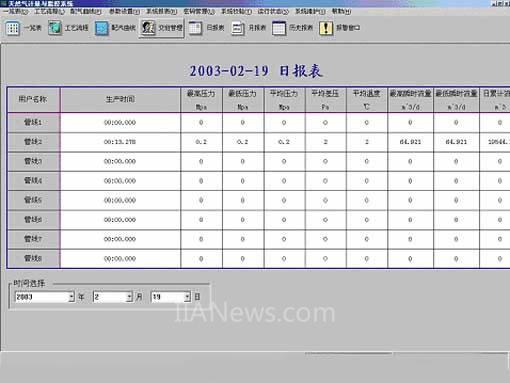Select the 管线2 row header
Image resolution: width=510 pixels, height=383 pixels.
coord(33,142)
